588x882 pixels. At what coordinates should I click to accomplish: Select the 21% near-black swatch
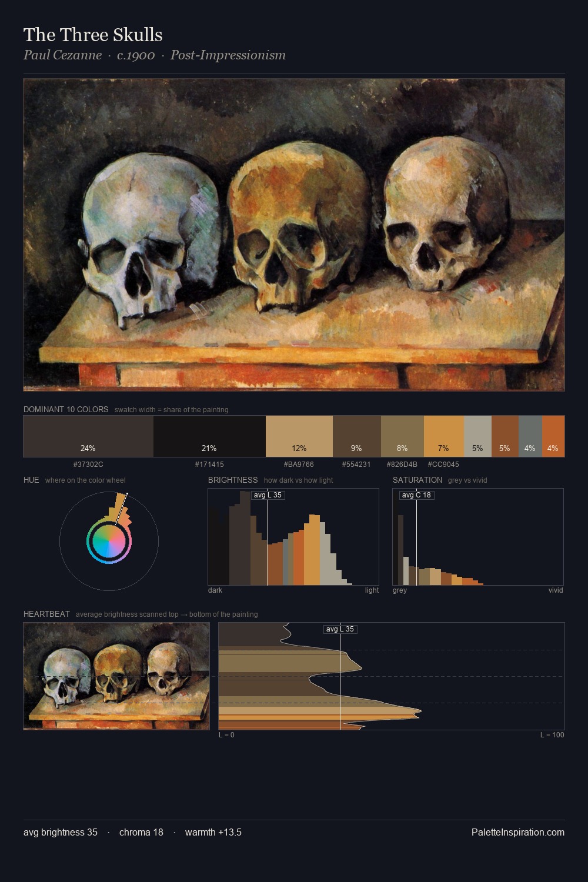[209, 436]
